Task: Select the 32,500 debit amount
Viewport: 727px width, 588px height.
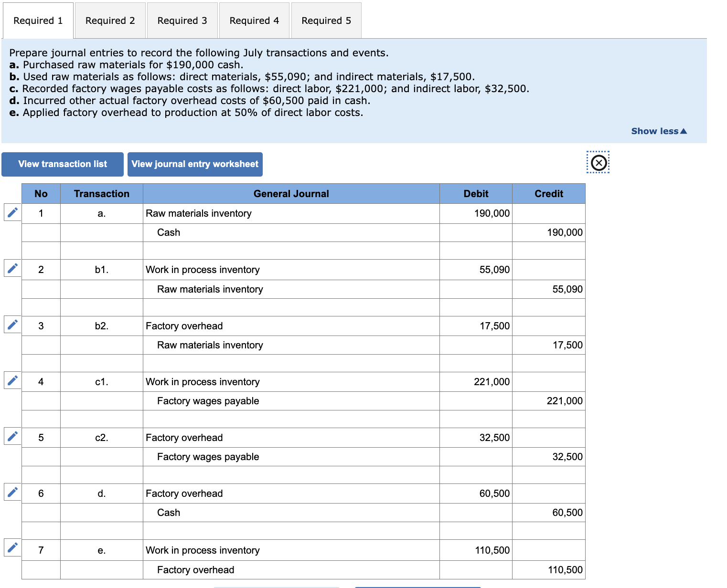Action: coord(476,438)
